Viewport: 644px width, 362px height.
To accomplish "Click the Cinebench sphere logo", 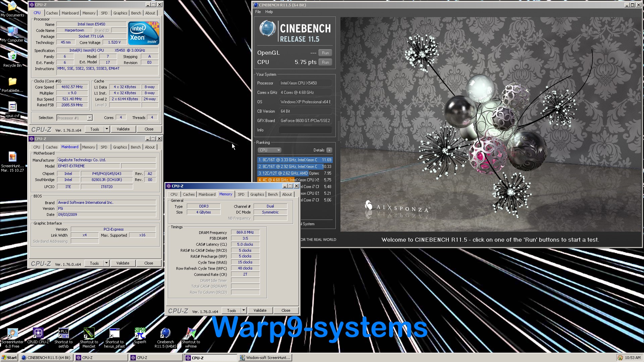I will [x=267, y=28].
